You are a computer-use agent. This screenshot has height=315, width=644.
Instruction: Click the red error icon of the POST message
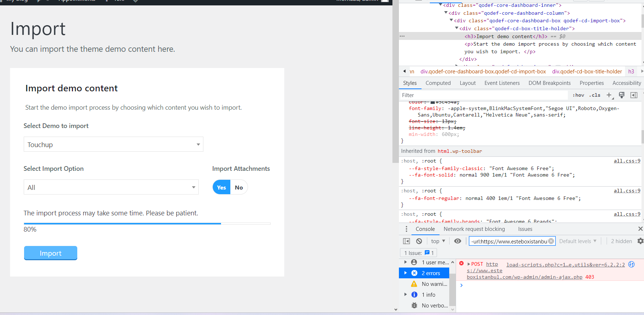point(461,264)
